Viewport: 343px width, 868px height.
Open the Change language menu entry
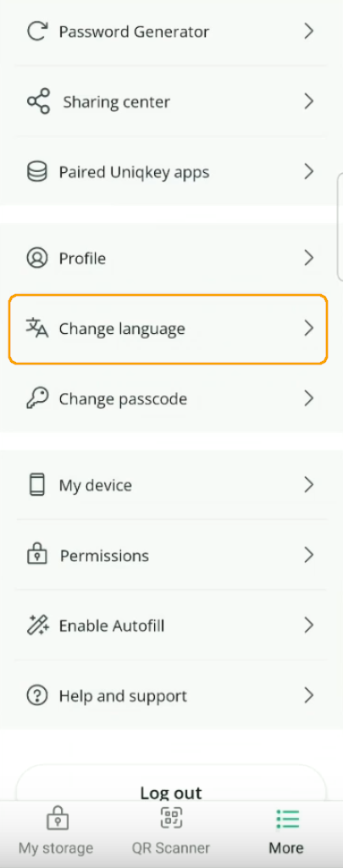tap(169, 329)
